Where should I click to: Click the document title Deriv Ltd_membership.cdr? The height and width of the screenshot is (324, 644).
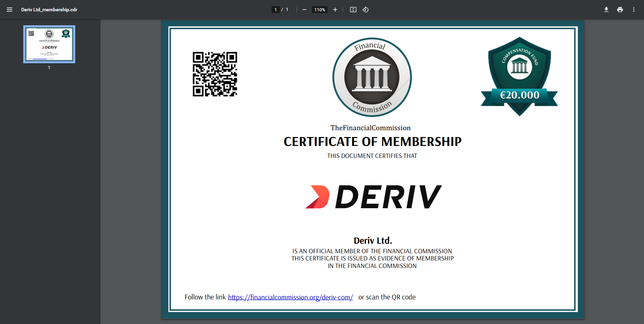(x=49, y=10)
